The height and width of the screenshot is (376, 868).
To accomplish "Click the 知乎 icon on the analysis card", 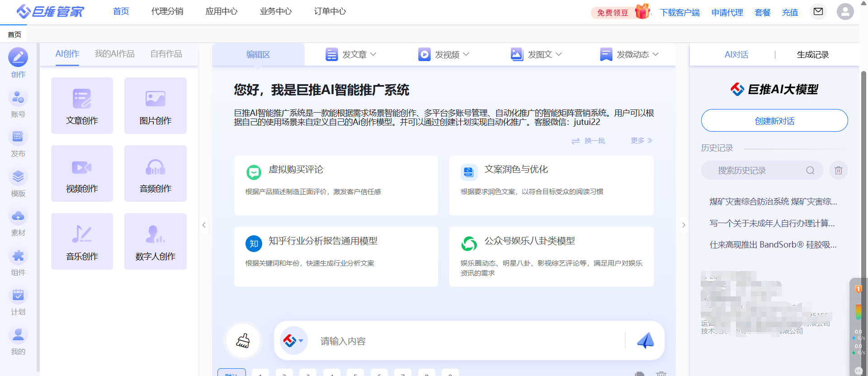I will (x=254, y=243).
